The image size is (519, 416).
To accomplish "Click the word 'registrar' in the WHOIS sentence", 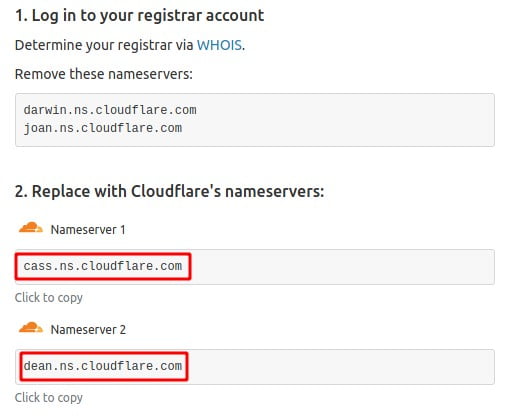I will point(145,45).
